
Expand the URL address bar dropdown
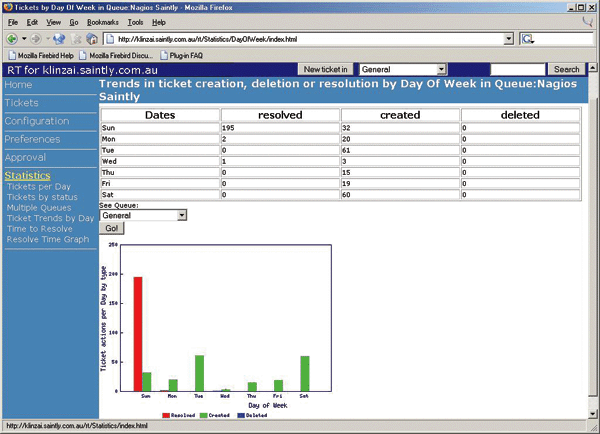tap(509, 38)
